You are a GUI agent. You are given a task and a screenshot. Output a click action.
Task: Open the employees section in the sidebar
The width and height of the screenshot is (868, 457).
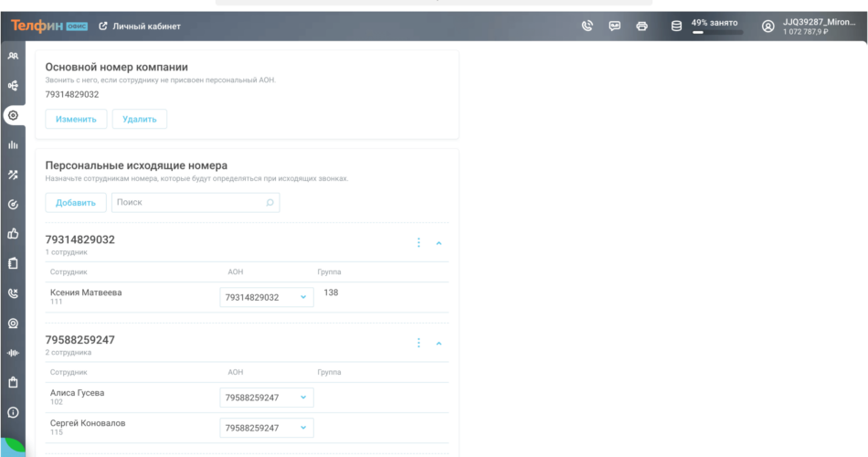click(13, 56)
